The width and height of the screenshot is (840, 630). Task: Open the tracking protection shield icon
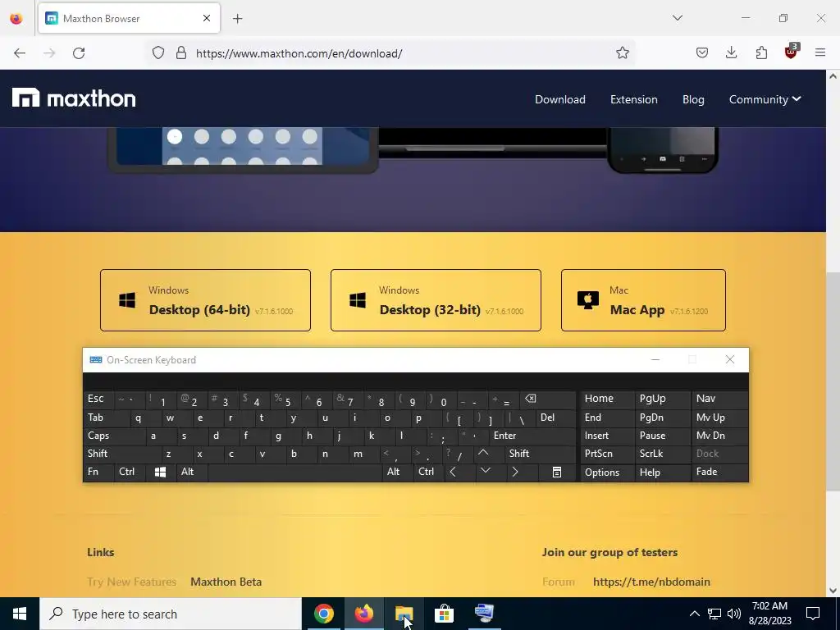(158, 53)
